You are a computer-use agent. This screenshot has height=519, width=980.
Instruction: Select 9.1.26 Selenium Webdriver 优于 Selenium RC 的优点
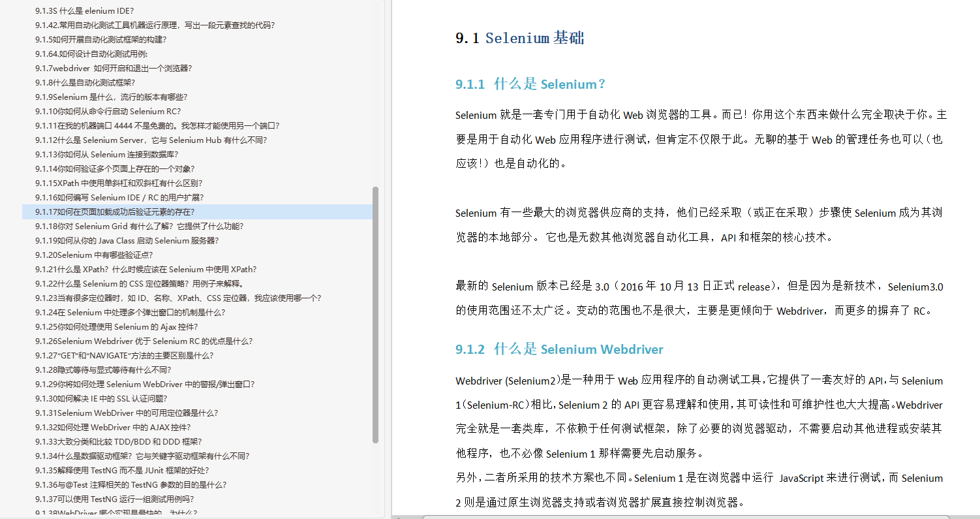[144, 341]
